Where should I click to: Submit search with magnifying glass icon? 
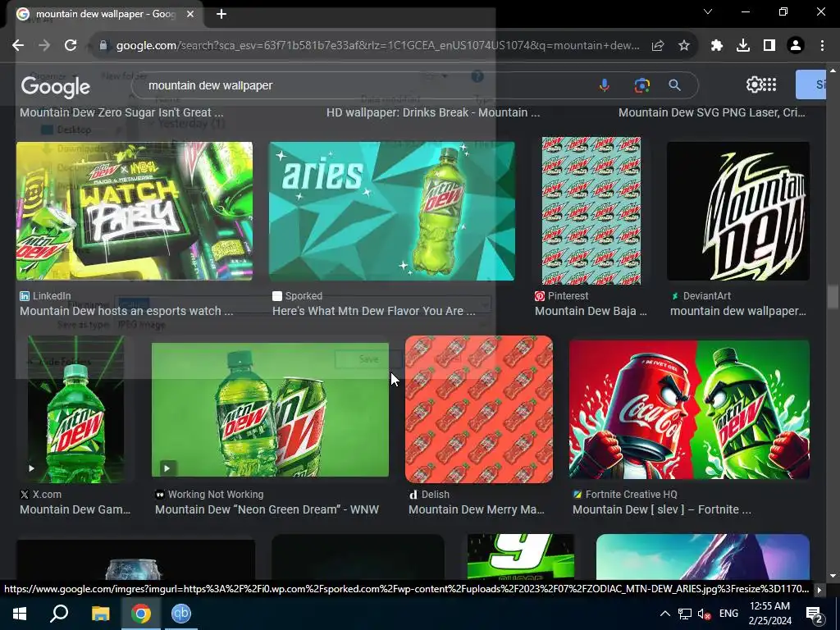tap(675, 85)
